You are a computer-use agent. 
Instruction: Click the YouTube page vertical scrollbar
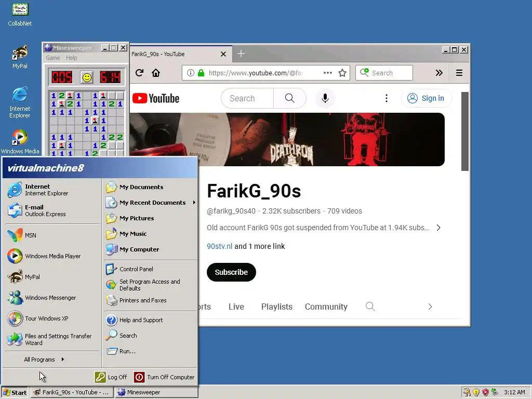point(465,131)
